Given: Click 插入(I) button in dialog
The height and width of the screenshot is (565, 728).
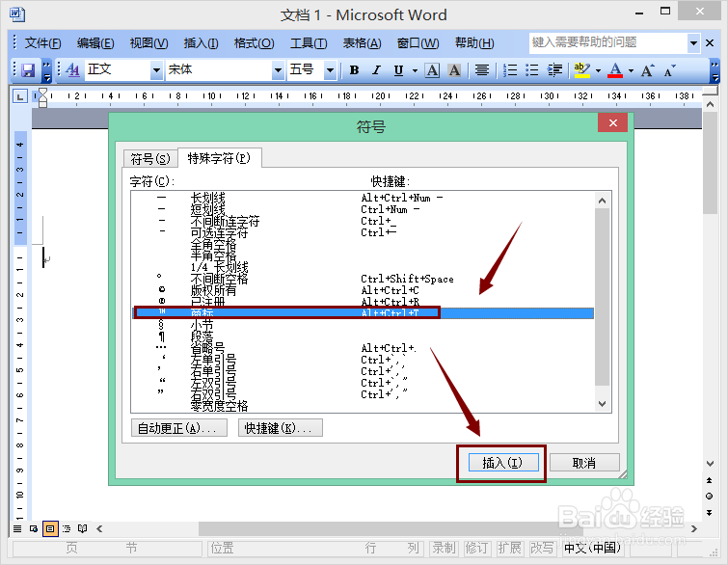Looking at the screenshot, I should pos(502,463).
